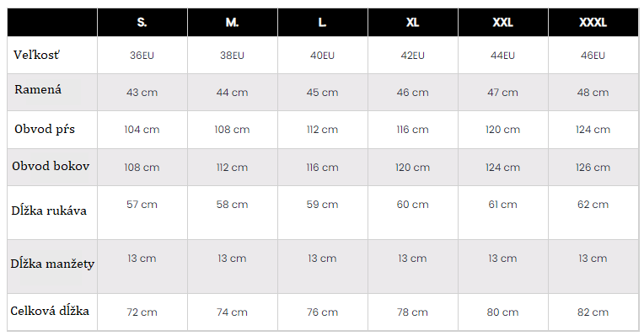Click the Dĺžka manžety label
Screen dimensions: 644x336
tap(52, 264)
